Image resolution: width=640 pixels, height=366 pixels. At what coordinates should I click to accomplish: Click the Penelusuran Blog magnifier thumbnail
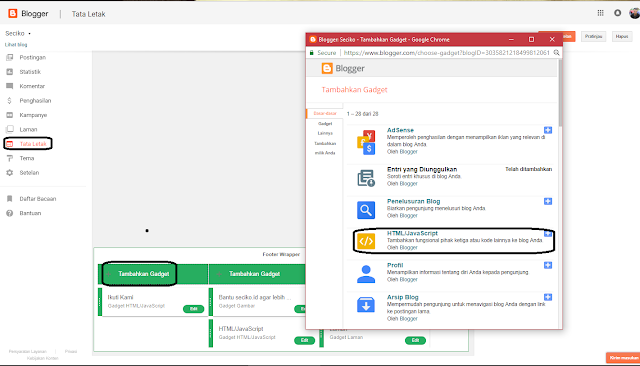tap(366, 210)
